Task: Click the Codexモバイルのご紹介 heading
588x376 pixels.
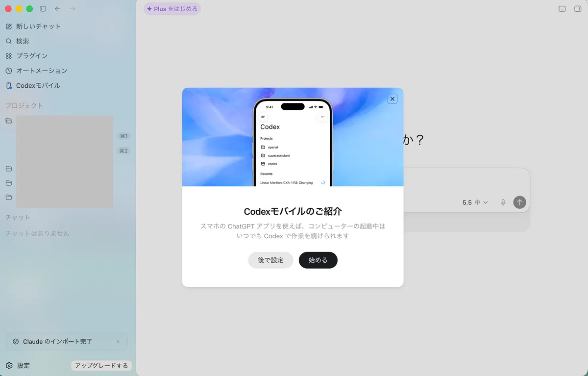Action: pyautogui.click(x=293, y=211)
